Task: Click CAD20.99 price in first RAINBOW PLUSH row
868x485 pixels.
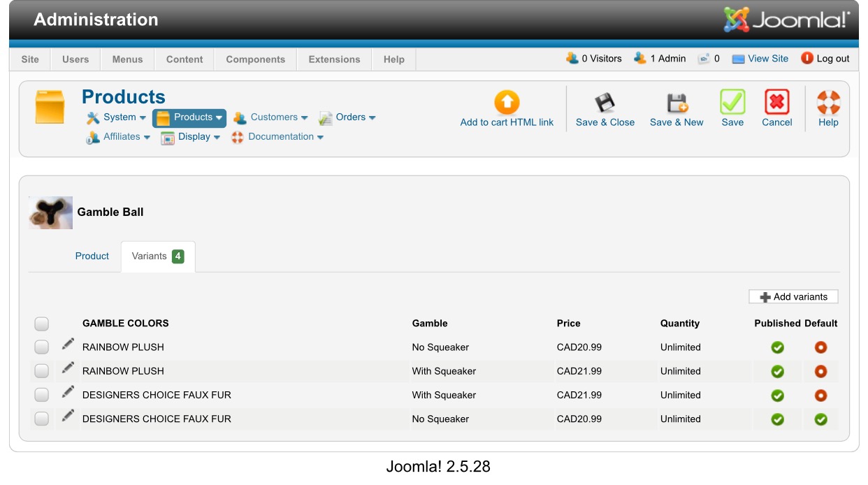Action: [x=579, y=347]
